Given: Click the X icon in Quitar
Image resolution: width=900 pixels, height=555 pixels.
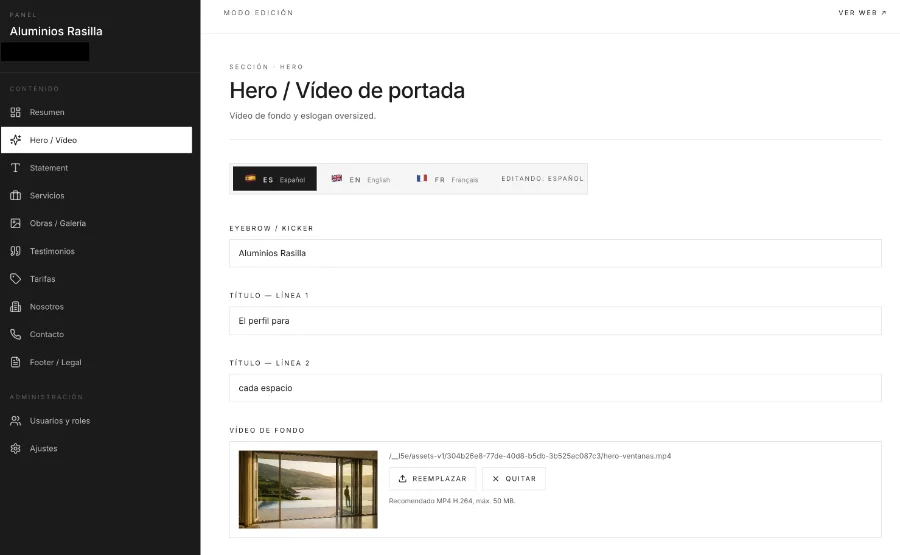Looking at the screenshot, I should point(495,479).
